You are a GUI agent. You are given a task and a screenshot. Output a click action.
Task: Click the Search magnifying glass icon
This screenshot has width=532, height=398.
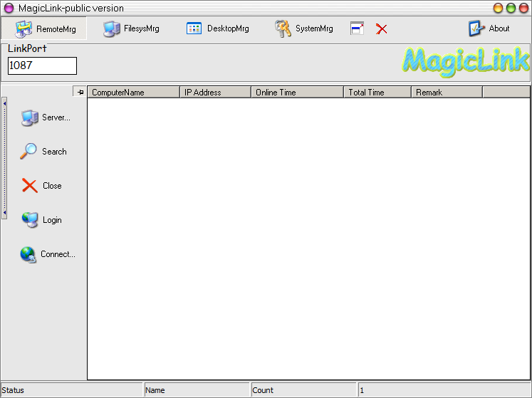click(x=28, y=152)
